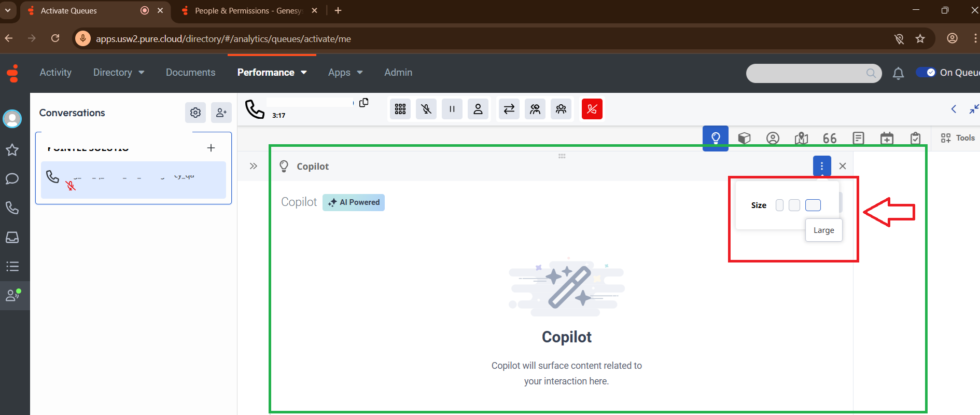Image resolution: width=980 pixels, height=415 pixels.
Task: Open the Documents menu
Action: 190,73
